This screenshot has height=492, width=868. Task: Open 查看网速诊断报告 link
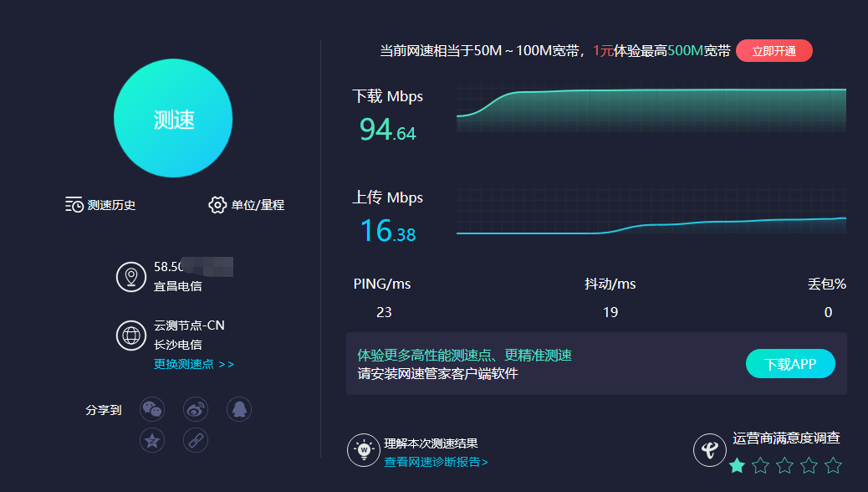[x=437, y=462]
